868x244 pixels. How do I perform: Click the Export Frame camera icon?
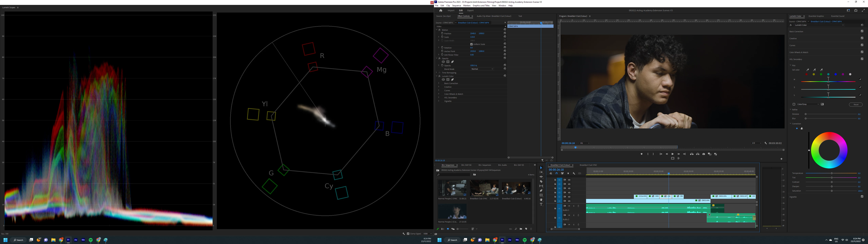pyautogui.click(x=704, y=154)
